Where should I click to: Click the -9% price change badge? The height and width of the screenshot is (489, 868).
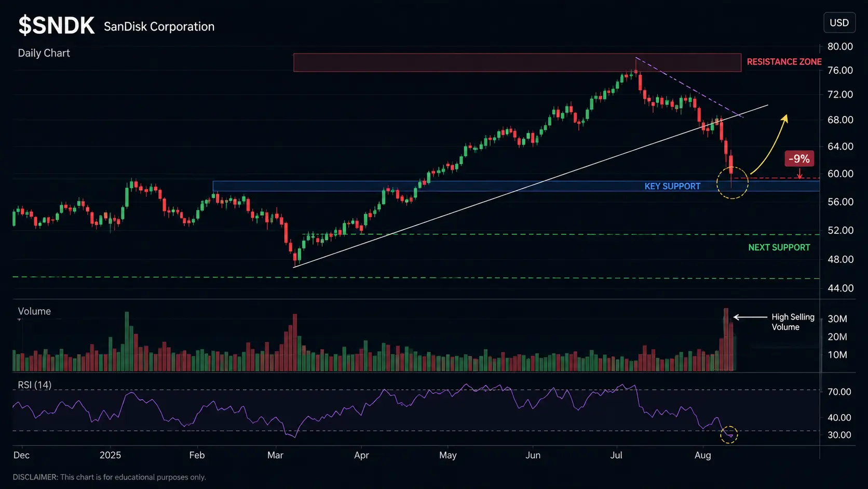799,158
